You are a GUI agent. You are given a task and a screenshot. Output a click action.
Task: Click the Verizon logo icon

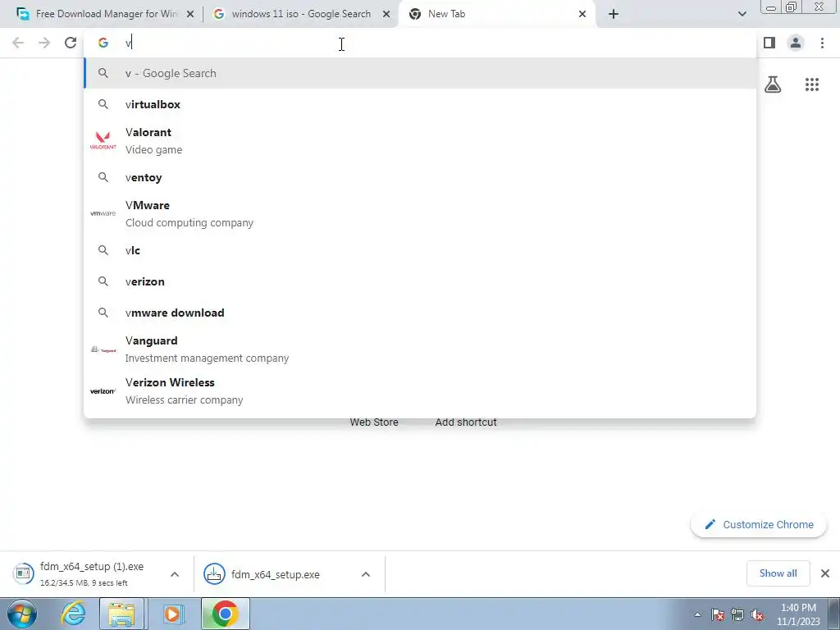tap(103, 391)
